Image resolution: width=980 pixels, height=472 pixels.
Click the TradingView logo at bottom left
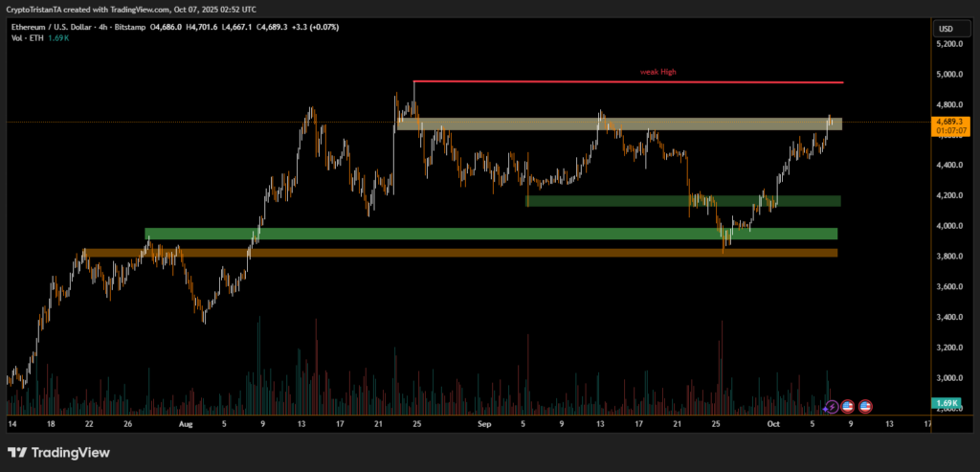click(x=58, y=452)
